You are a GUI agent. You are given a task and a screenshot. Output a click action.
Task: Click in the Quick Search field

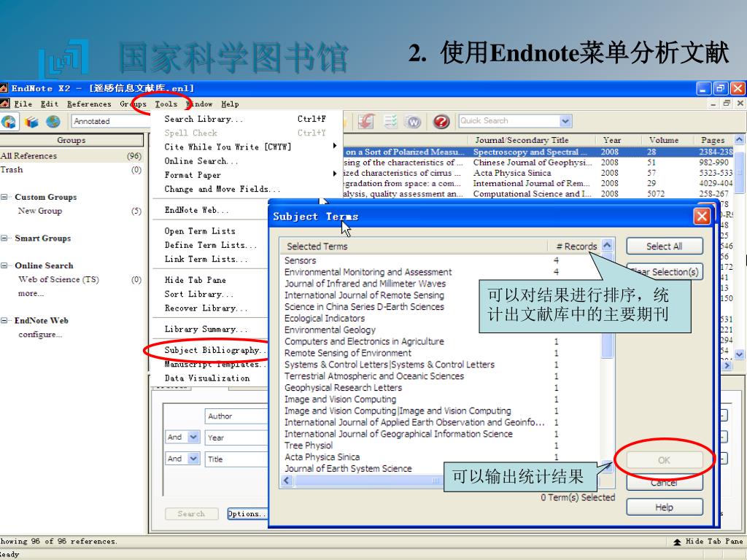(x=508, y=121)
